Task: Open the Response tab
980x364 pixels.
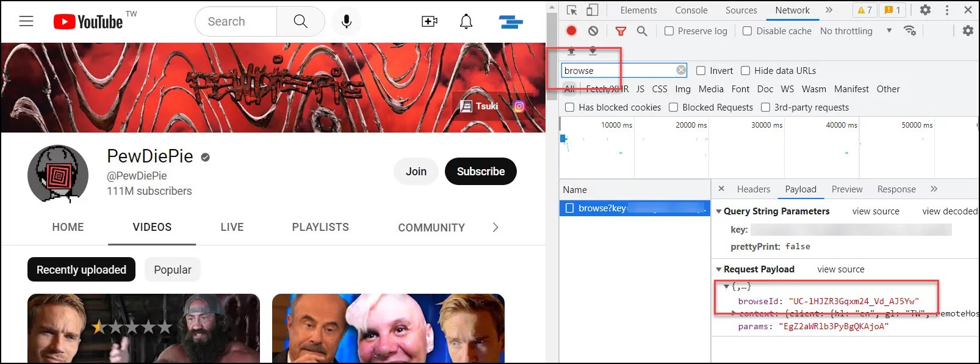Action: coord(896,189)
